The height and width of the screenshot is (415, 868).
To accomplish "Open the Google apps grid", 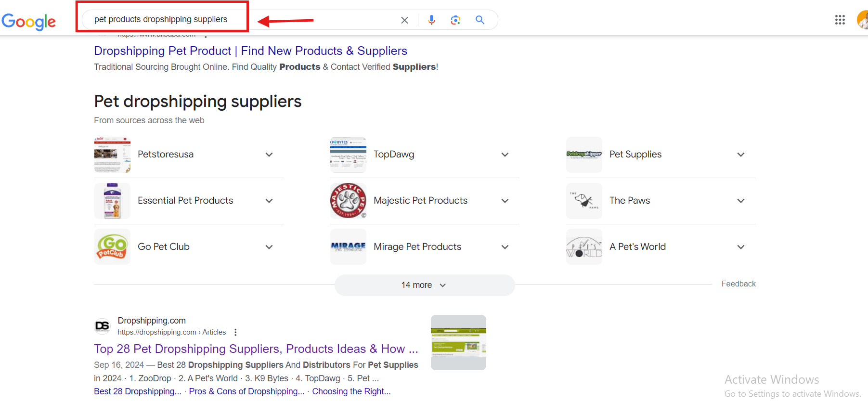I will tap(840, 20).
